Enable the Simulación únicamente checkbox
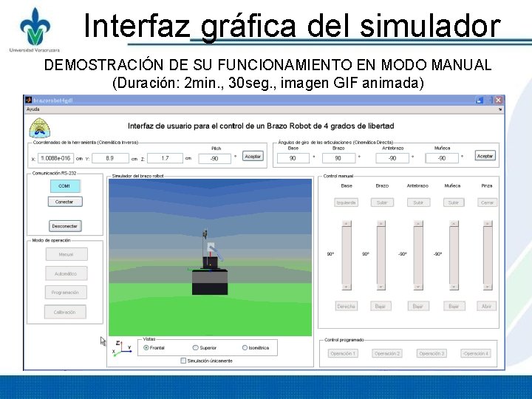The height and width of the screenshot is (399, 532). click(183, 361)
